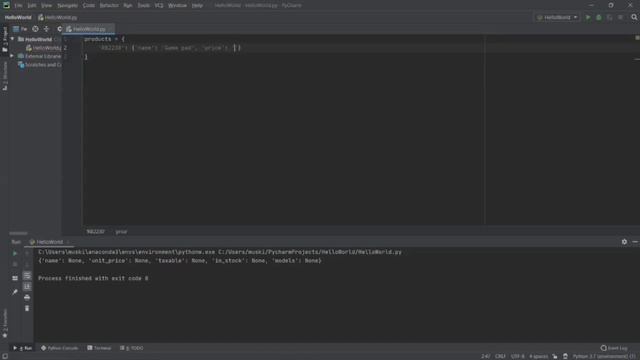This screenshot has width=640, height=360.
Task: Click the 4 spaces indent setting
Action: [539, 356]
